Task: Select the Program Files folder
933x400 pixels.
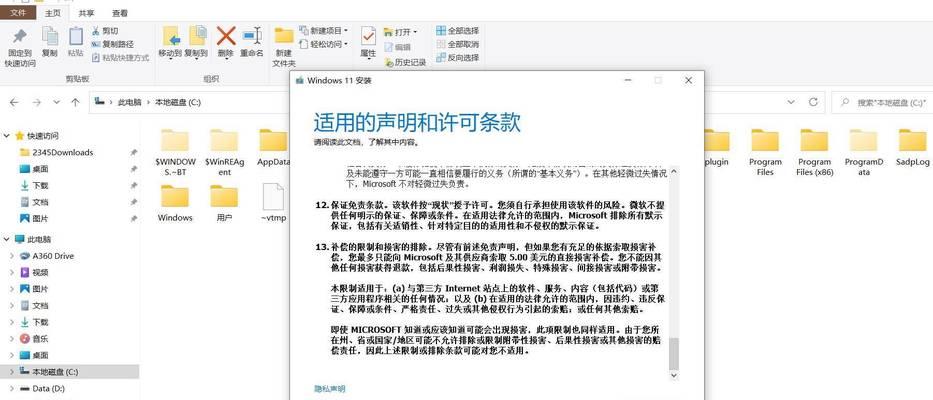Action: coord(765,152)
